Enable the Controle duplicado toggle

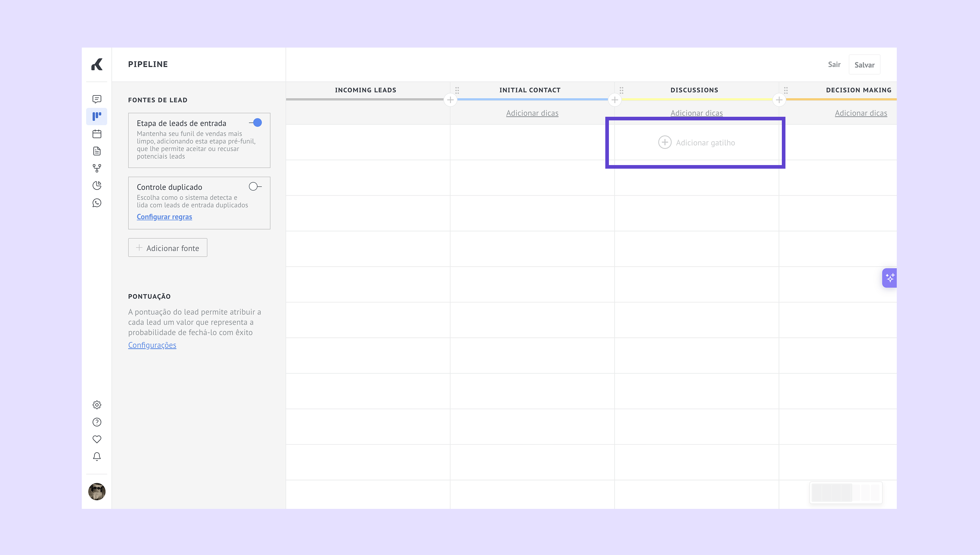tap(255, 186)
